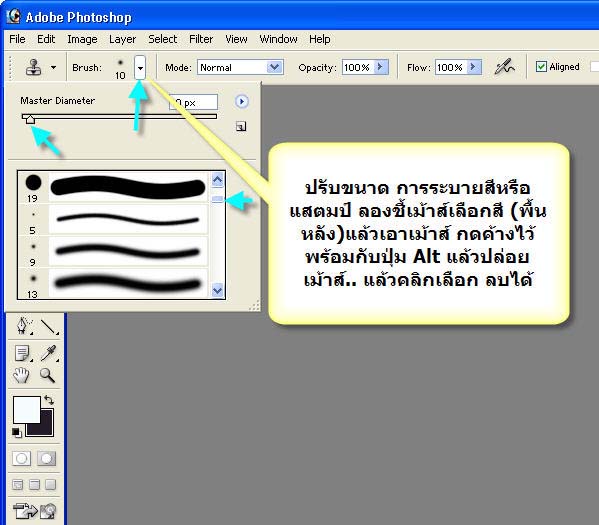The width and height of the screenshot is (599, 525).
Task: Switch to Standard editing mode
Action: pos(21,459)
